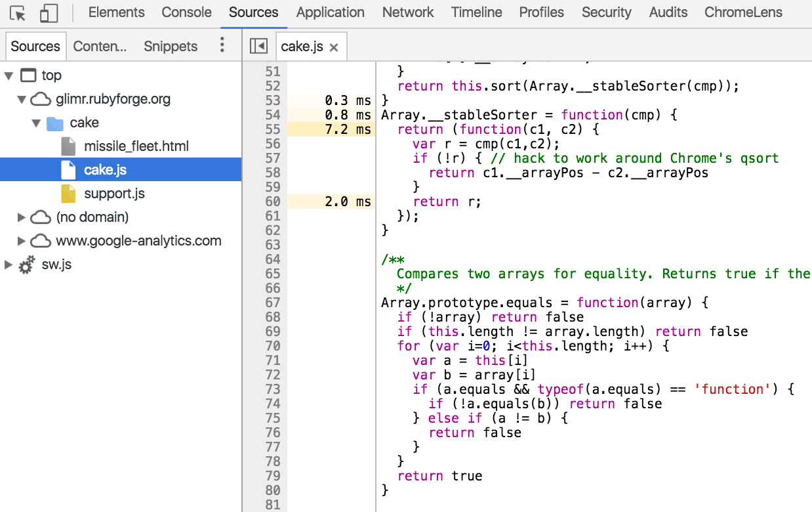Click the glimr.rubyforge.org cloud icon
The height and width of the screenshot is (512, 812).
click(x=41, y=98)
